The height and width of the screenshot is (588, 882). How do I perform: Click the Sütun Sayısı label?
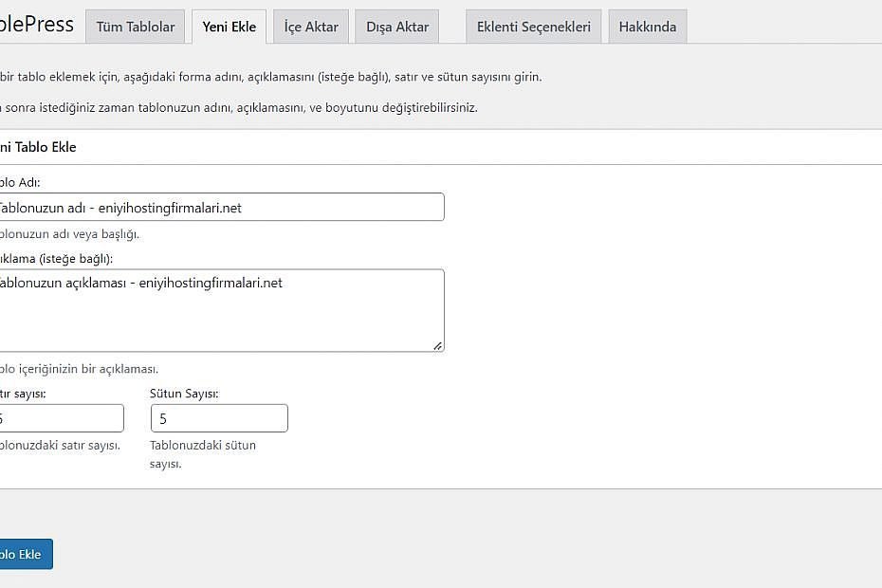pos(184,393)
